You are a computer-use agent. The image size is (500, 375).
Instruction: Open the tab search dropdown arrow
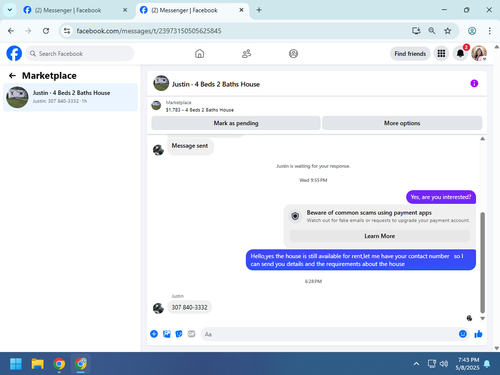(x=10, y=10)
